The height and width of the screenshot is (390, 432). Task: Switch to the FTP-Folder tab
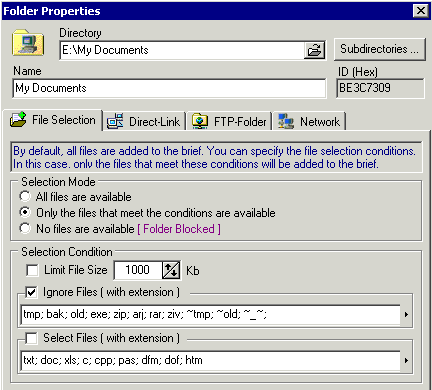(x=229, y=121)
